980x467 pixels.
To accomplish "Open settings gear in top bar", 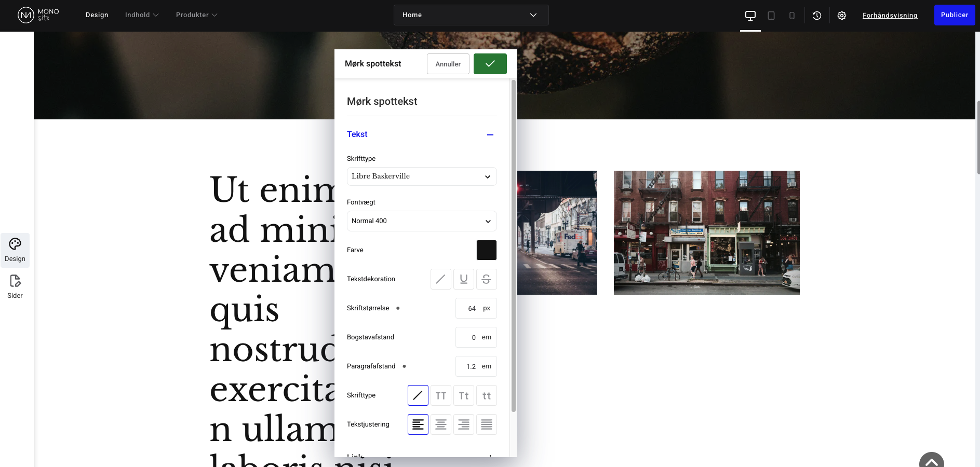I will (x=841, y=16).
